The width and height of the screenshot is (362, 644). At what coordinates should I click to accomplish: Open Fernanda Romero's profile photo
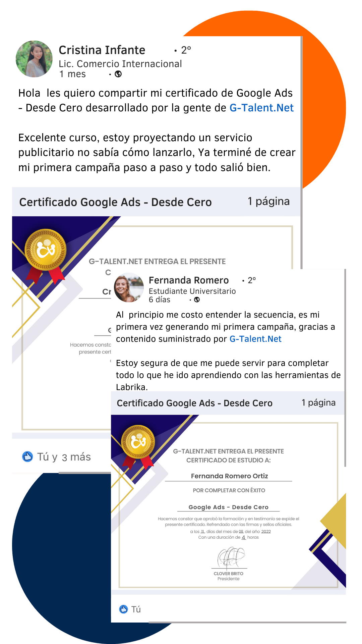click(129, 287)
